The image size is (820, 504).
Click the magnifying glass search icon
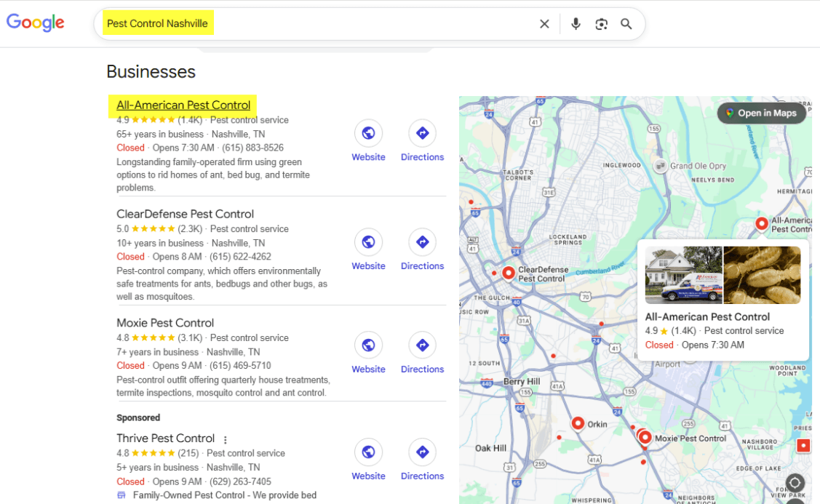point(626,24)
